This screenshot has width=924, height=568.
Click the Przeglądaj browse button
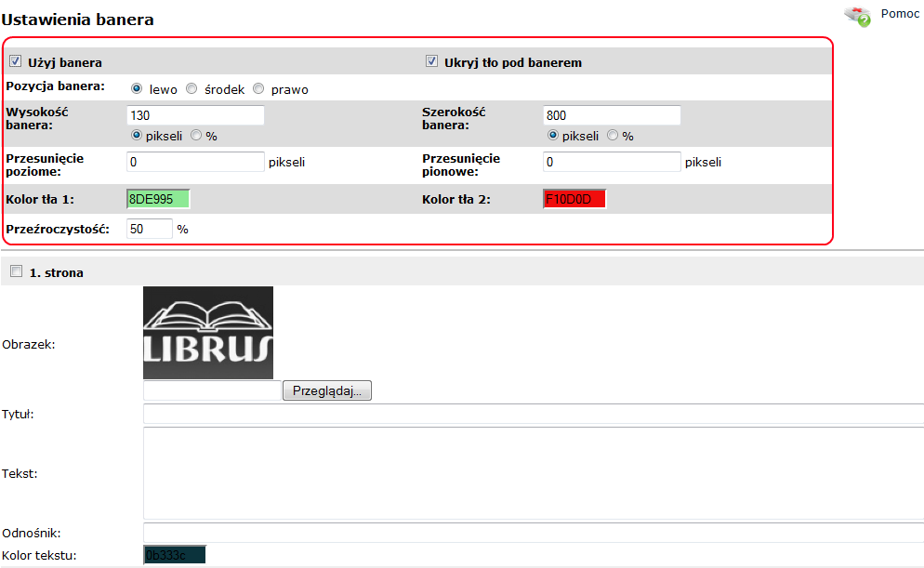pyautogui.click(x=327, y=390)
